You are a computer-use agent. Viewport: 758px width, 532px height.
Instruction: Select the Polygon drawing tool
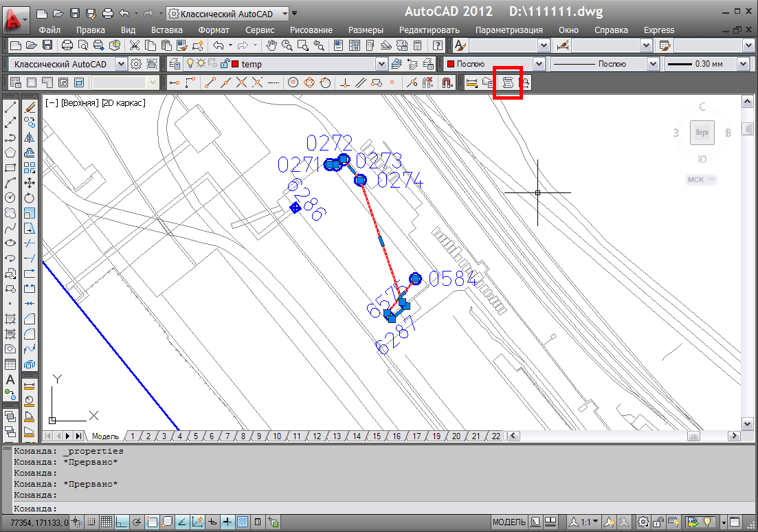[x=10, y=153]
